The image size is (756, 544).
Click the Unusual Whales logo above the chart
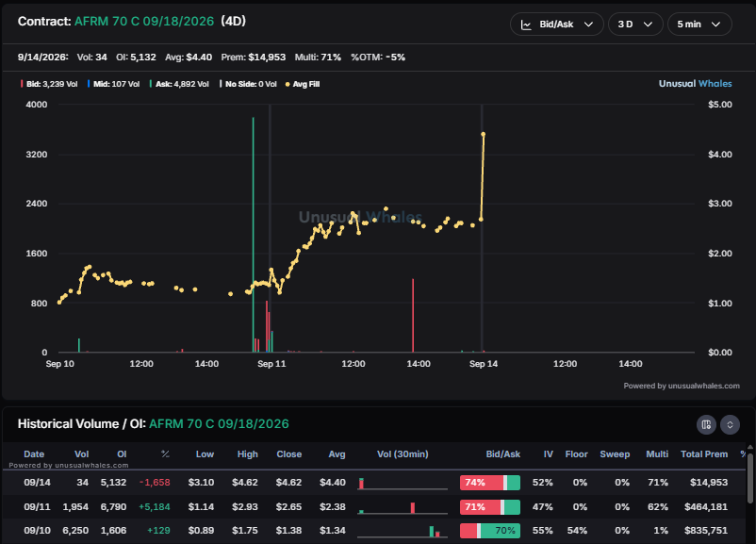[695, 83]
